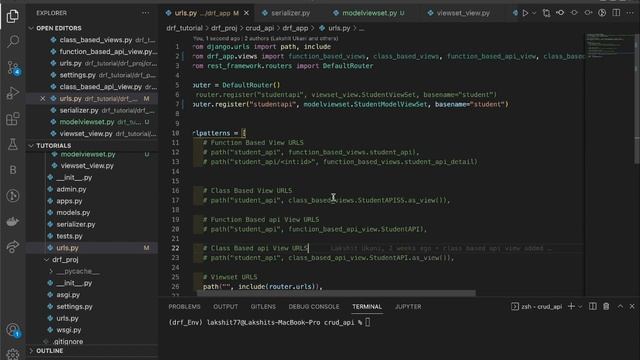Image resolution: width=640 pixels, height=360 pixels.
Task: Open the Docker view in activity bar
Action: (13, 221)
